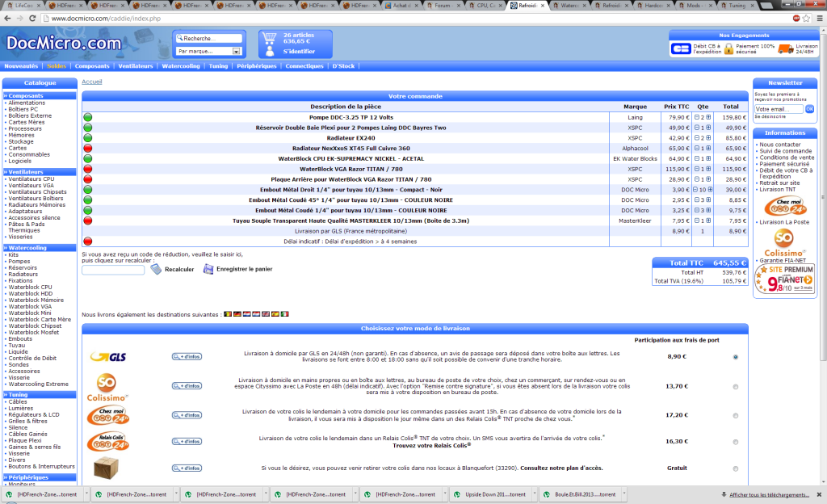
Task: Open dropdown arrow of first torrent download
Action: pos(86,494)
